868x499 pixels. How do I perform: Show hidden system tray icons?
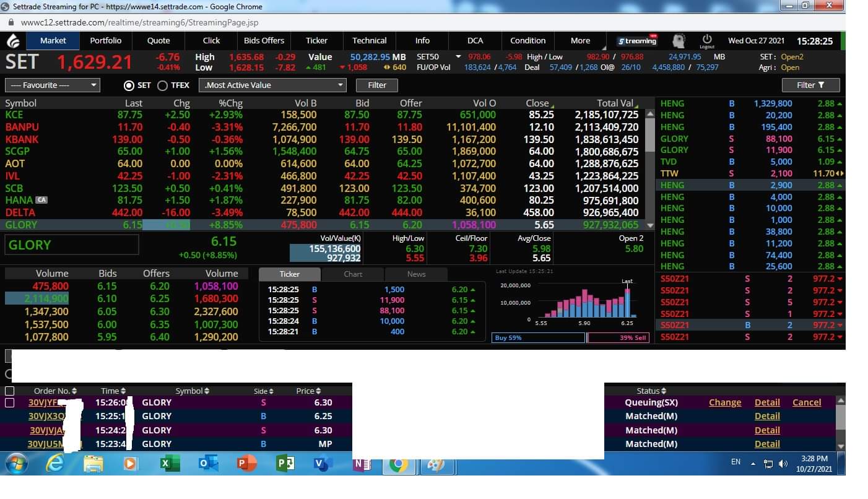tap(753, 463)
